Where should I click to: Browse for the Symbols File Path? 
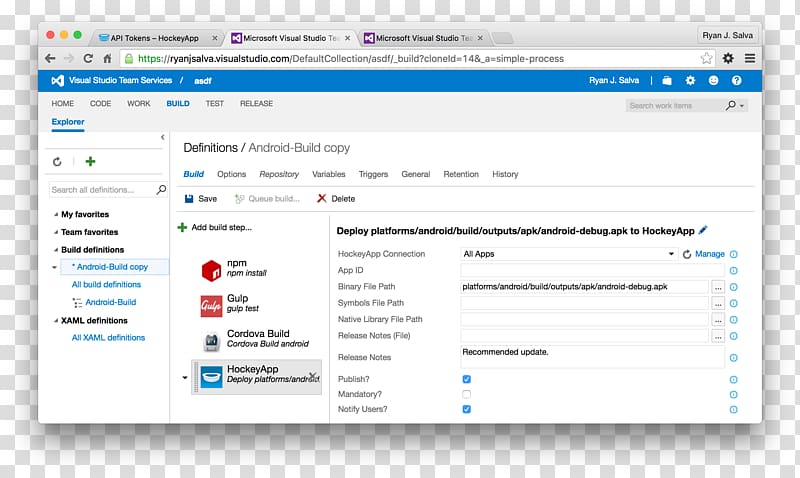tap(718, 304)
